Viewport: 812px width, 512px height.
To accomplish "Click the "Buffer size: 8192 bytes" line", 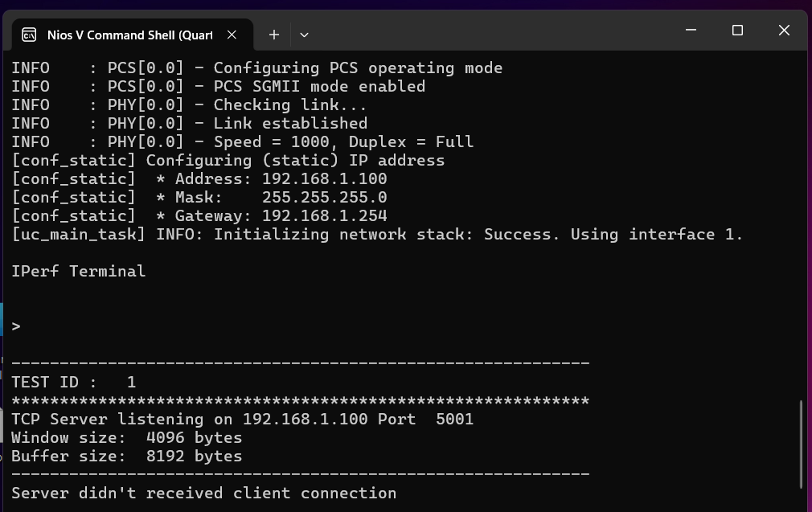I will coord(126,456).
